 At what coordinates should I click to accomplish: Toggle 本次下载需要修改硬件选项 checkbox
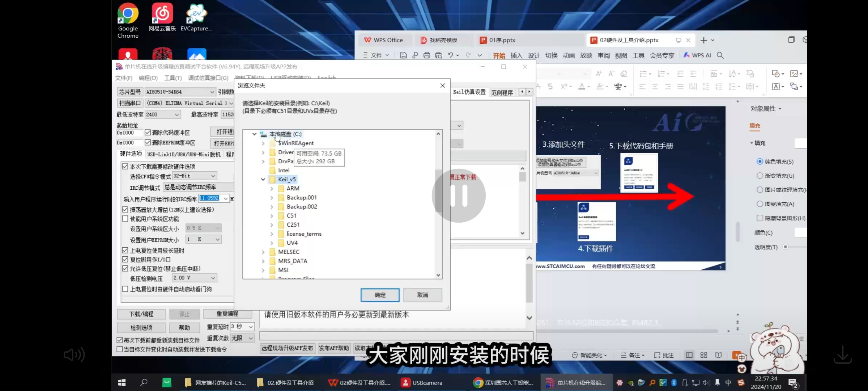(x=125, y=167)
